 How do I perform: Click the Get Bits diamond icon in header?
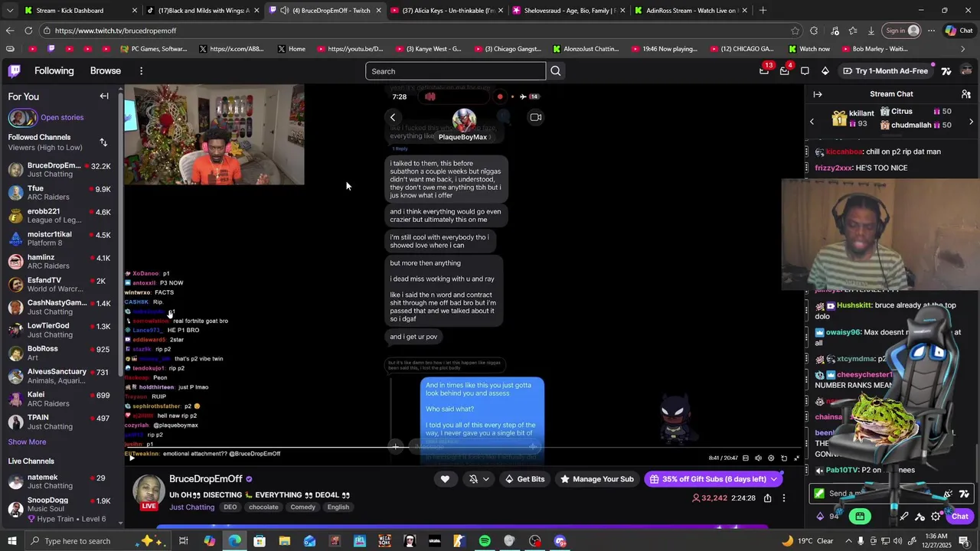pyautogui.click(x=825, y=70)
